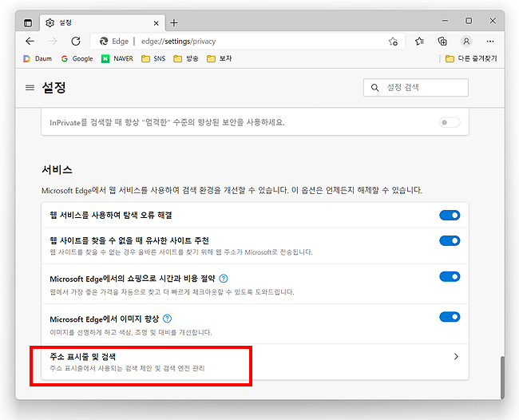
Task: Open the NAVER bookmark
Action: pos(117,58)
